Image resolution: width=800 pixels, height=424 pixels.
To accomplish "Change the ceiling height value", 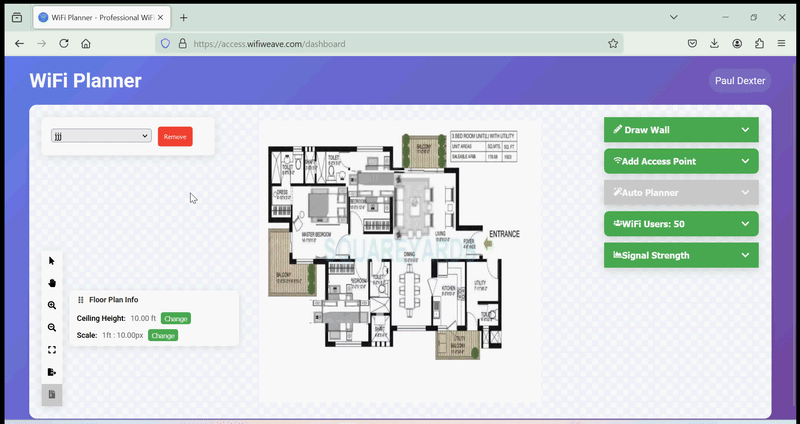I will pos(176,318).
